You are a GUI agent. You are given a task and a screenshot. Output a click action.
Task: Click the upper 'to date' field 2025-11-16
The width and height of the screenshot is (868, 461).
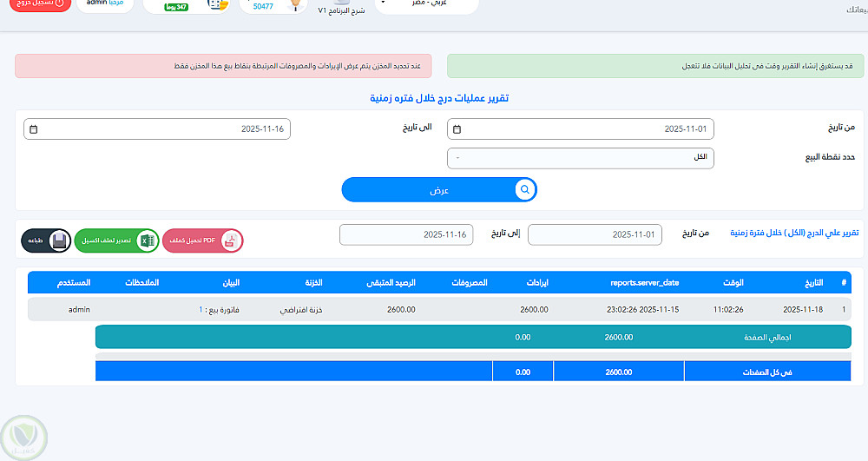[x=157, y=129]
